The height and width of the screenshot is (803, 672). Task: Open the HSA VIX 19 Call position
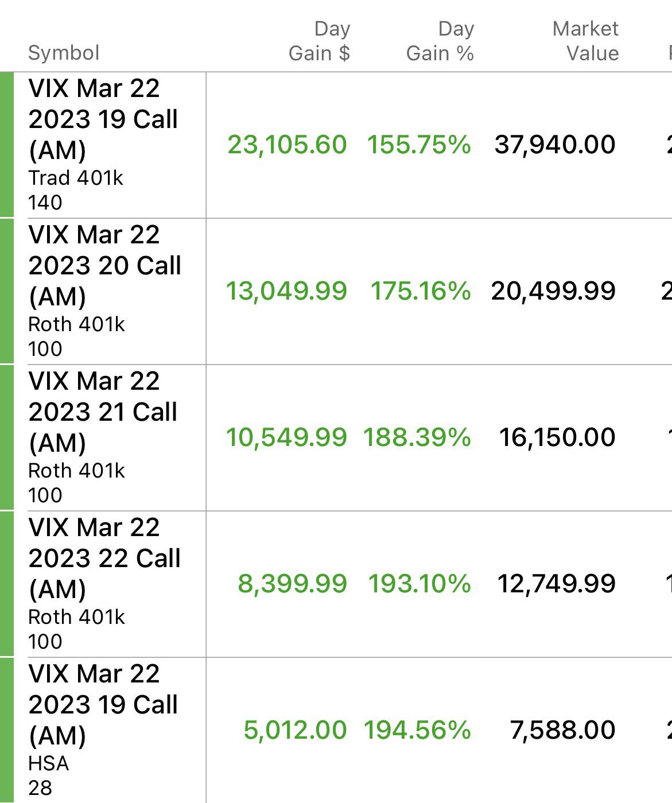click(x=103, y=705)
